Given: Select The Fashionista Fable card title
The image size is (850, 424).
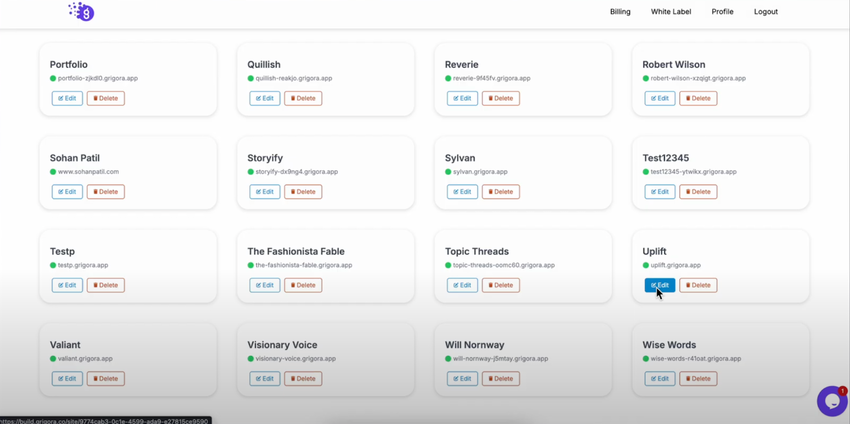Looking at the screenshot, I should tap(296, 251).
